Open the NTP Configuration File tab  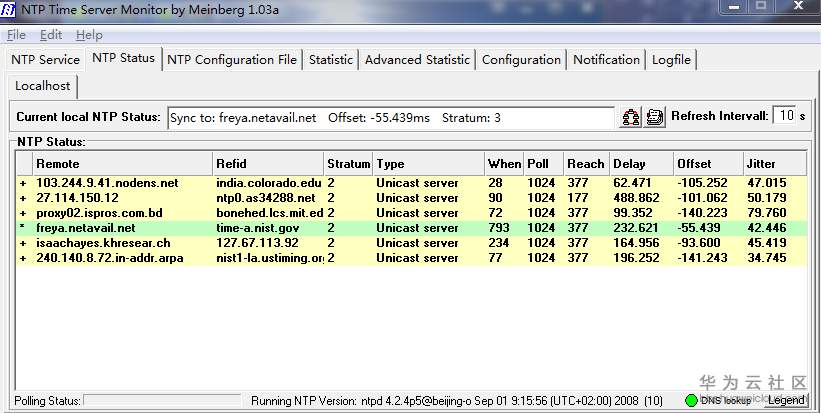pos(232,60)
